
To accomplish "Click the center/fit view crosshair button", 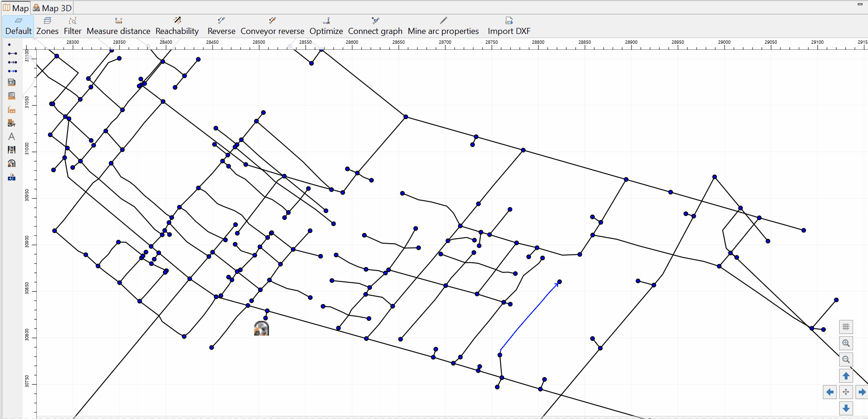I will (x=846, y=392).
